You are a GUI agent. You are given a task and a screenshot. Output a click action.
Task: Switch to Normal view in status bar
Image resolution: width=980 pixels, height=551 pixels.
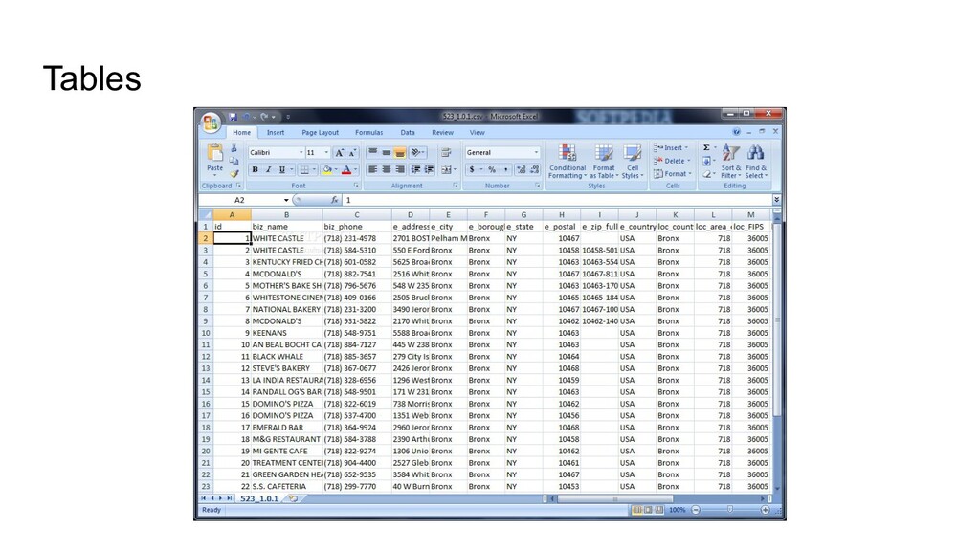pyautogui.click(x=636, y=511)
